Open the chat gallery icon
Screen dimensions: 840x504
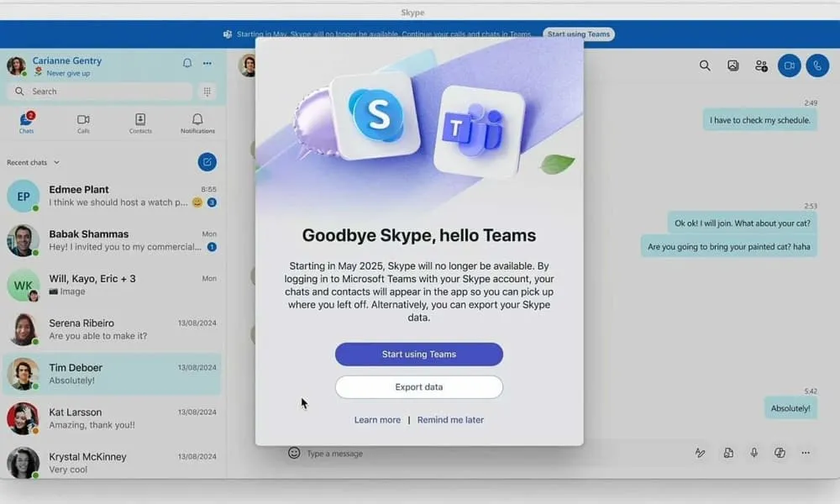pyautogui.click(x=732, y=66)
